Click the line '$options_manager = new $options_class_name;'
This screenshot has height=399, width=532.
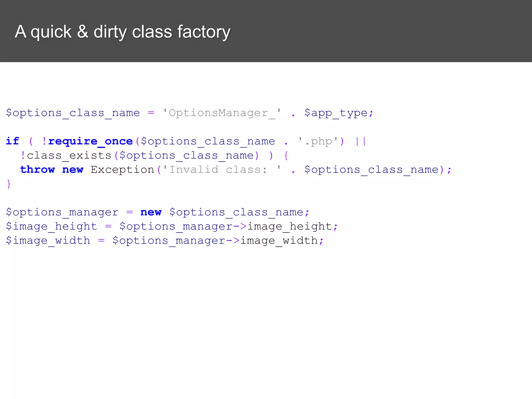pyautogui.click(x=158, y=212)
